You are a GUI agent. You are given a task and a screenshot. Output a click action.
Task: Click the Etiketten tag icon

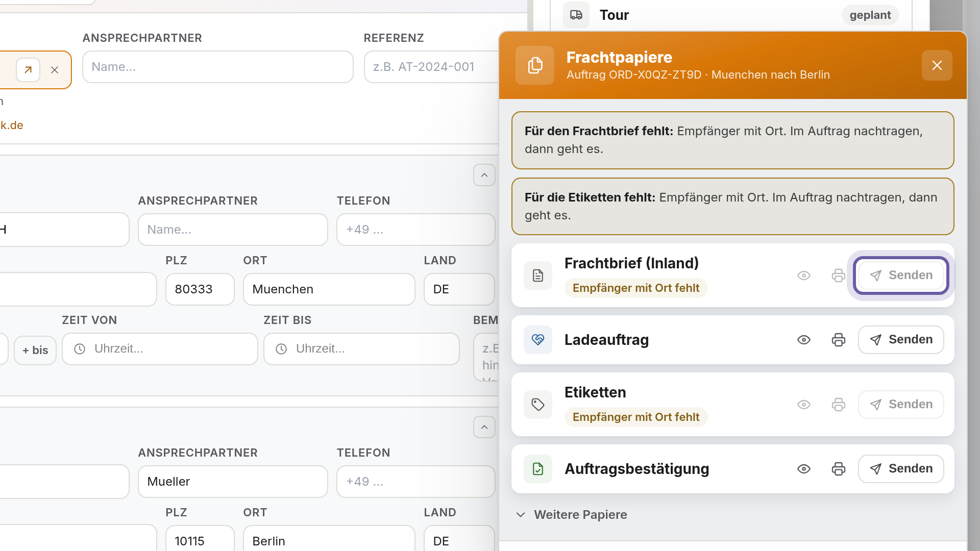click(x=538, y=405)
